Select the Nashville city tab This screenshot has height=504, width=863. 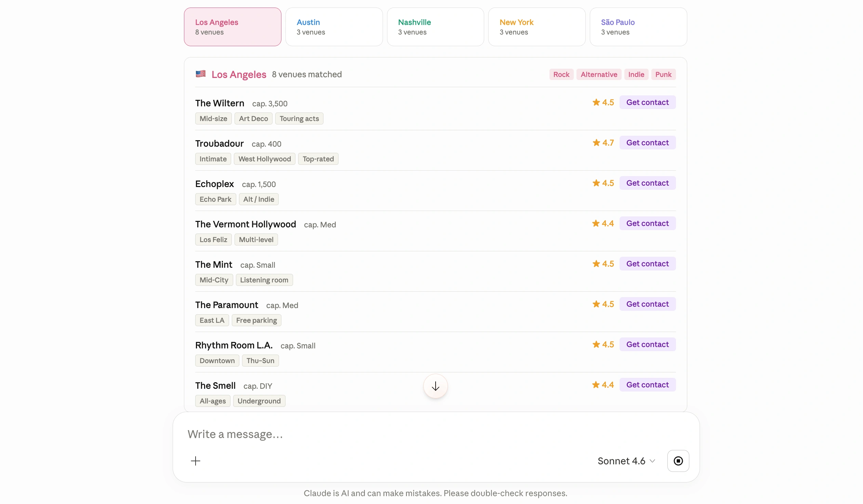435,27
